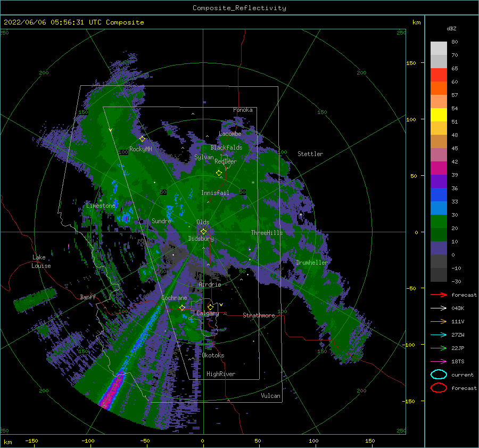Click the Innisfail city label
479x448 pixels.
[215, 193]
